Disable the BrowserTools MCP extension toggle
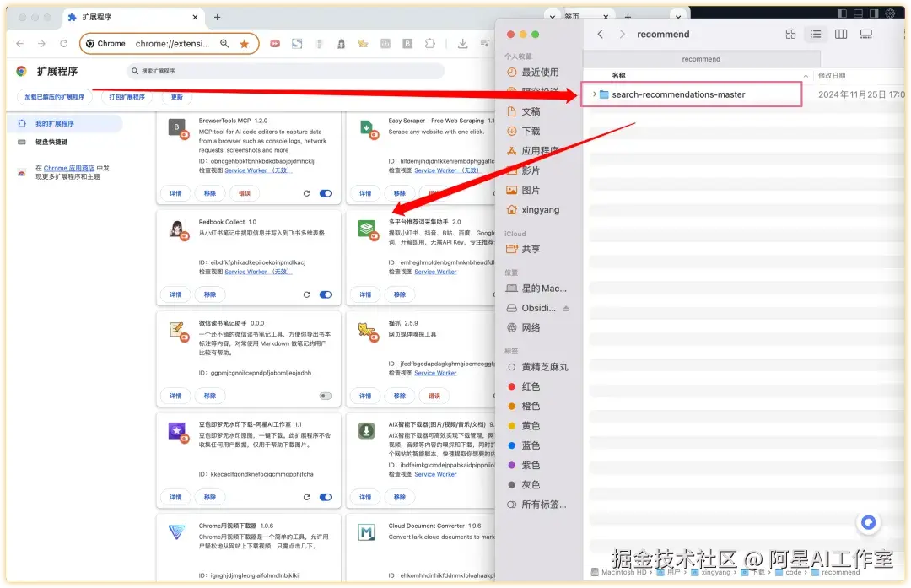Image resolution: width=911 pixels, height=588 pixels. click(326, 193)
